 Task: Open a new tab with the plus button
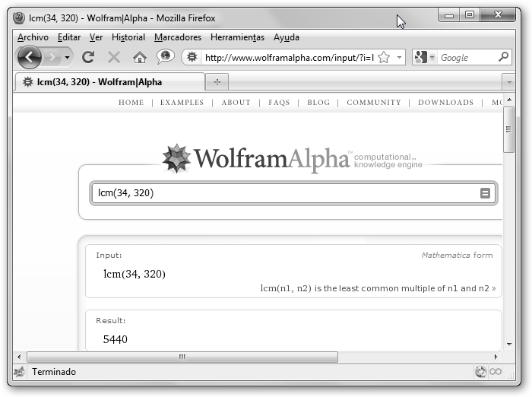point(217,81)
